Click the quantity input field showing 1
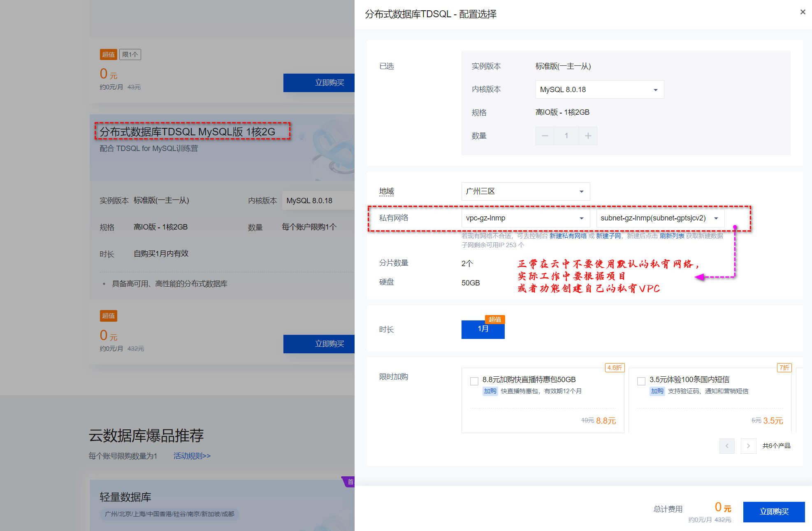Screen dimensions: 812x531 (566, 136)
